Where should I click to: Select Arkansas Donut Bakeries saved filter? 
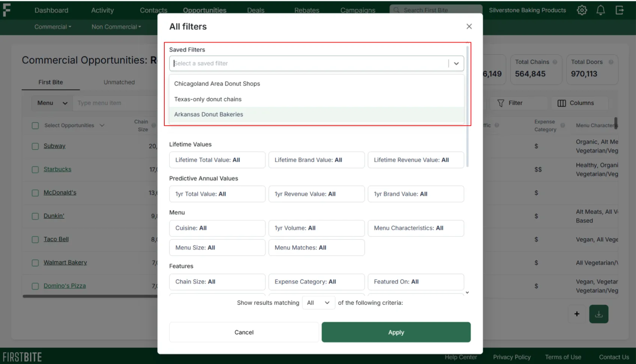pos(317,114)
